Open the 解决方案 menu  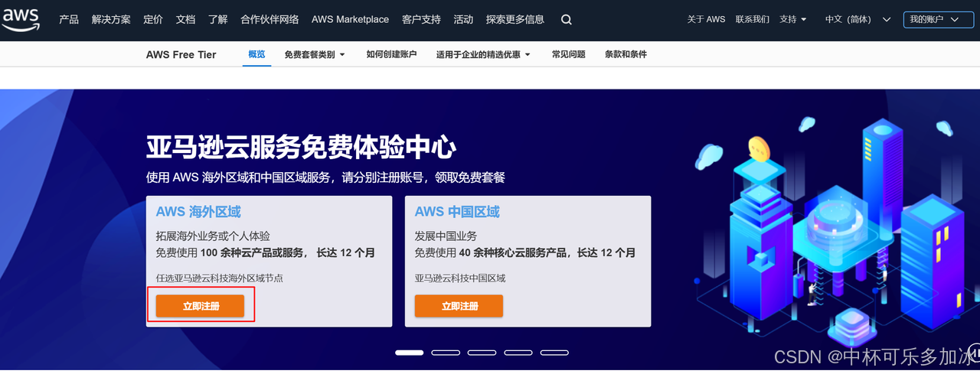(111, 20)
